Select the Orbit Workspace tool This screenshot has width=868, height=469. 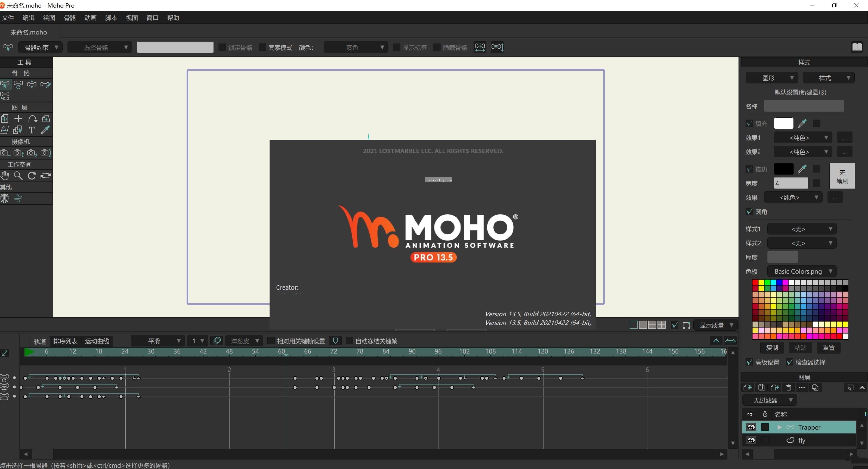point(45,176)
